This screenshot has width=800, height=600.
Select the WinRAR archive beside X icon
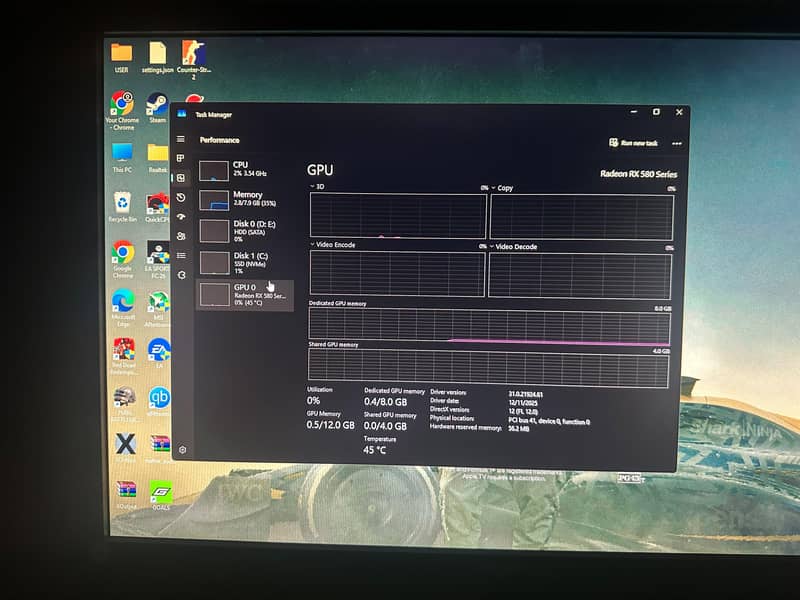pyautogui.click(x=160, y=449)
